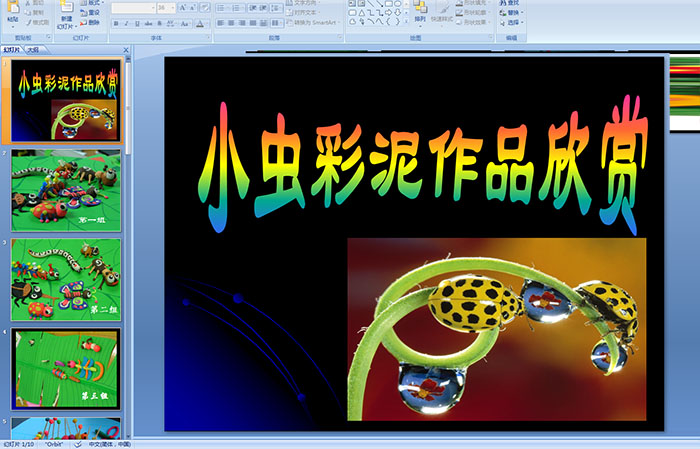
Task: Open the Align Text (对齐文本) dropdown
Action: [302, 12]
